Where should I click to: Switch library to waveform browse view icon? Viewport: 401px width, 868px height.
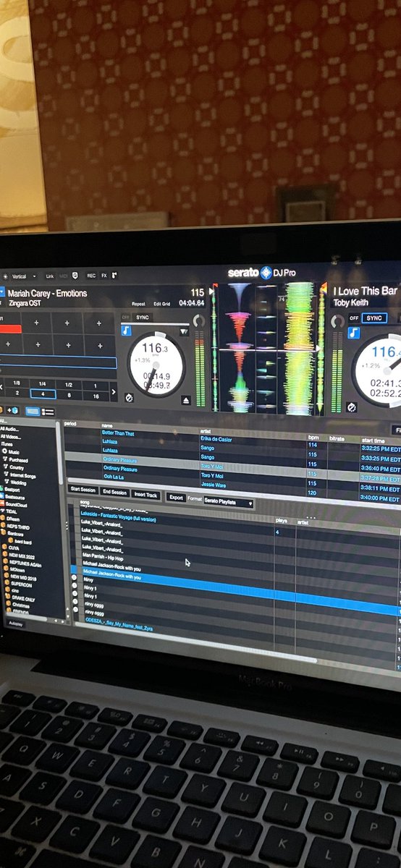click(33, 411)
